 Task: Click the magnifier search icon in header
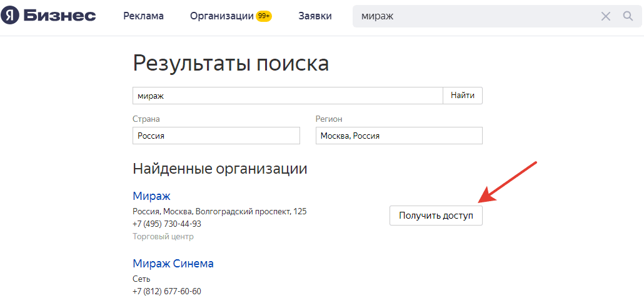coord(628,16)
